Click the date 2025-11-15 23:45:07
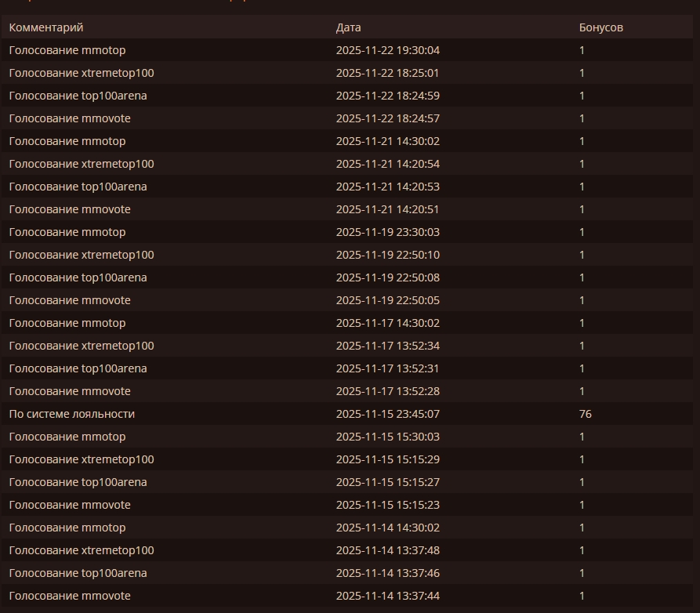The width and height of the screenshot is (700, 613). pyautogui.click(x=387, y=414)
